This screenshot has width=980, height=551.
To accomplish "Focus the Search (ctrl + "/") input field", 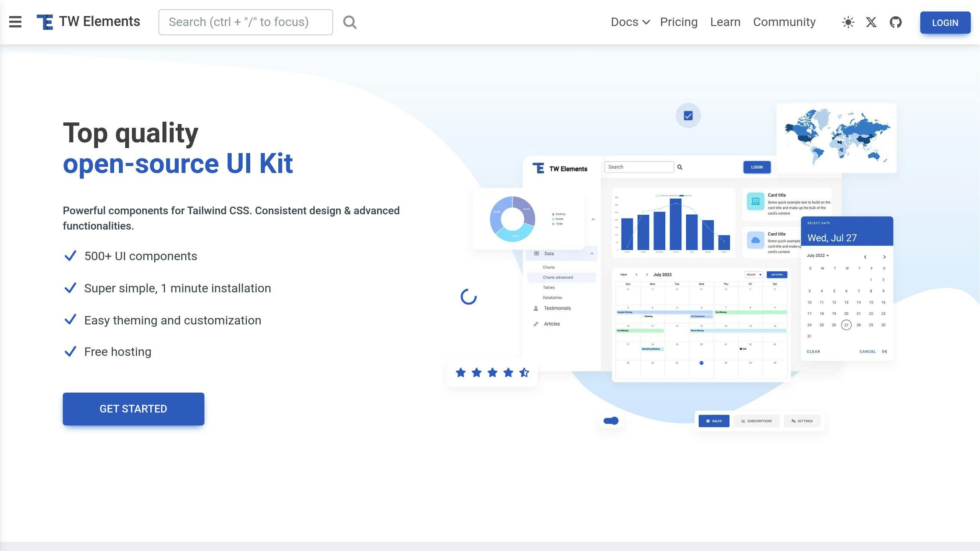I will 246,22.
